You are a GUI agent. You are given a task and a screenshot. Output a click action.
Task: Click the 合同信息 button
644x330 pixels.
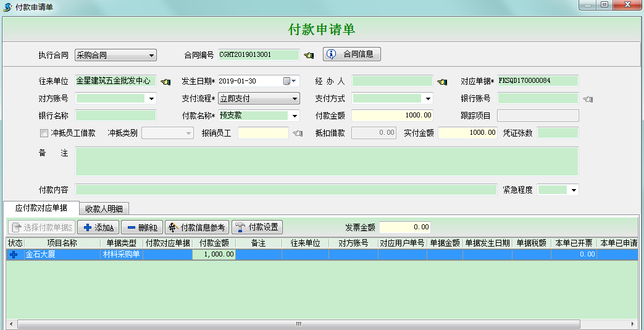(x=352, y=54)
